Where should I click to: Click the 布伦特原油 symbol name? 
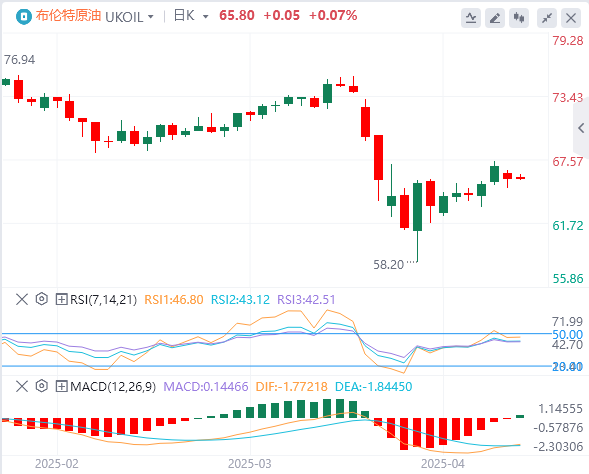point(68,16)
